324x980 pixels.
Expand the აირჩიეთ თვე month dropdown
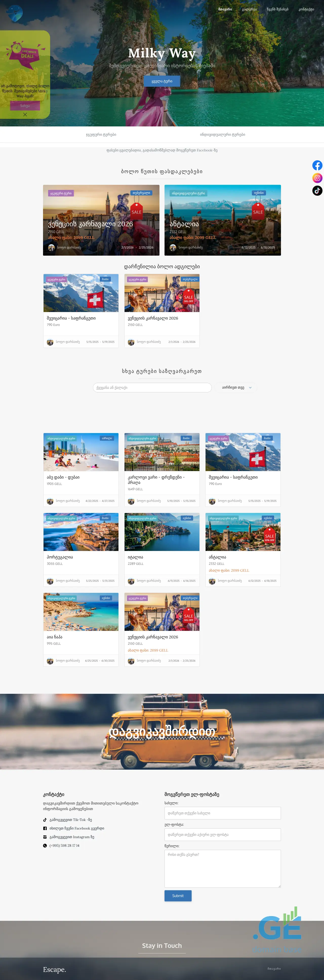(236, 387)
